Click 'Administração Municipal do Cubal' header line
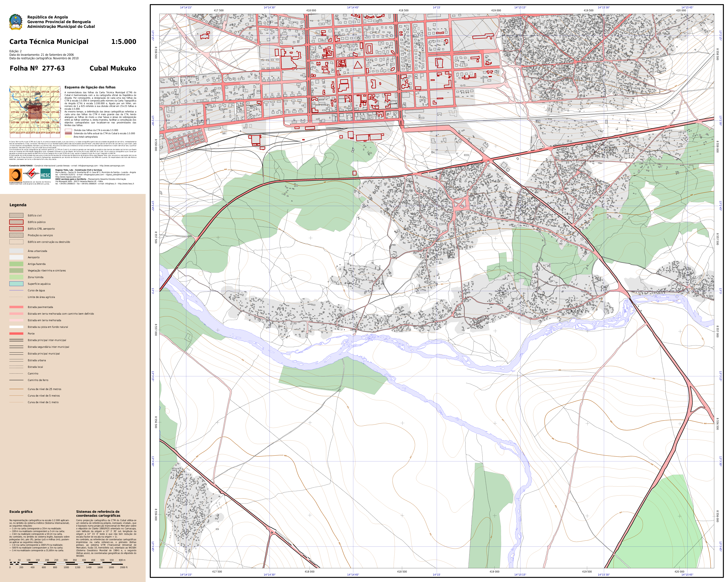 click(61, 26)
